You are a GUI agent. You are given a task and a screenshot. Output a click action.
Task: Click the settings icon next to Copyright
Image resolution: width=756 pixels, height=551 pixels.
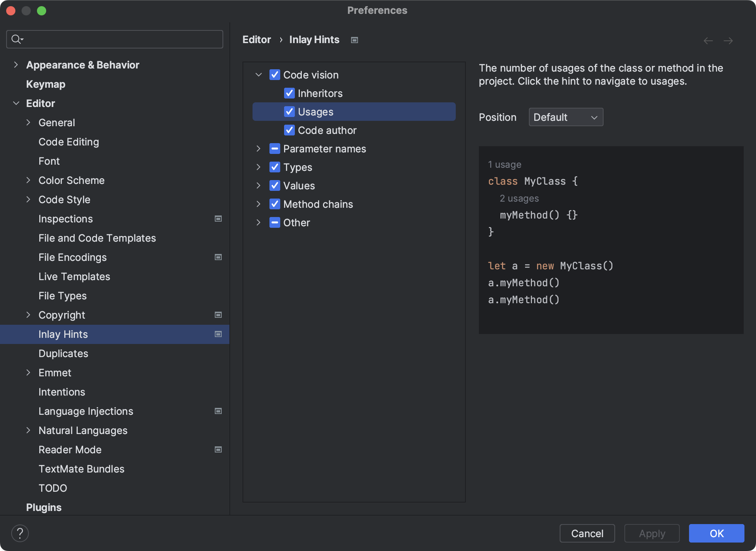(x=218, y=315)
